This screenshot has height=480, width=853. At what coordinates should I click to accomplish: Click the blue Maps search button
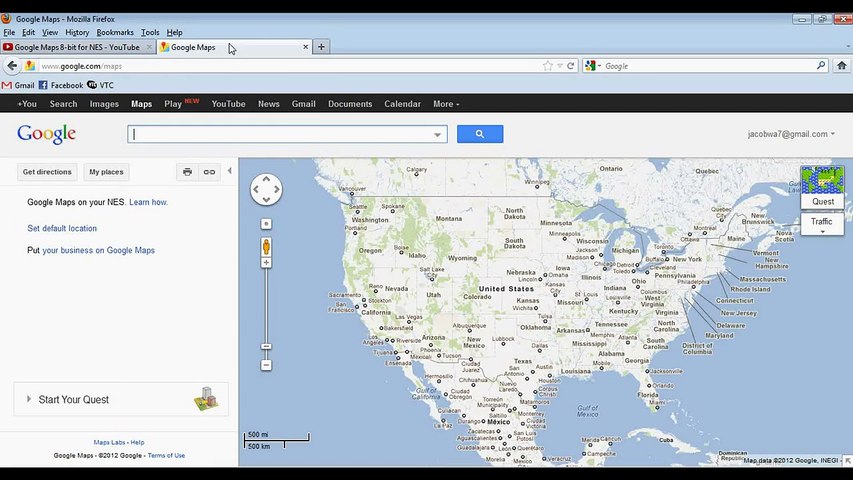point(480,134)
